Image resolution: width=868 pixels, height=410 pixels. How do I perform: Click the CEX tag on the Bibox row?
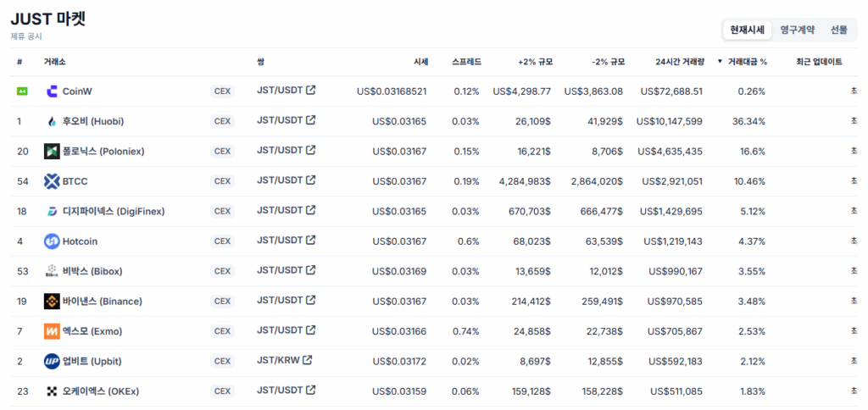pos(222,271)
